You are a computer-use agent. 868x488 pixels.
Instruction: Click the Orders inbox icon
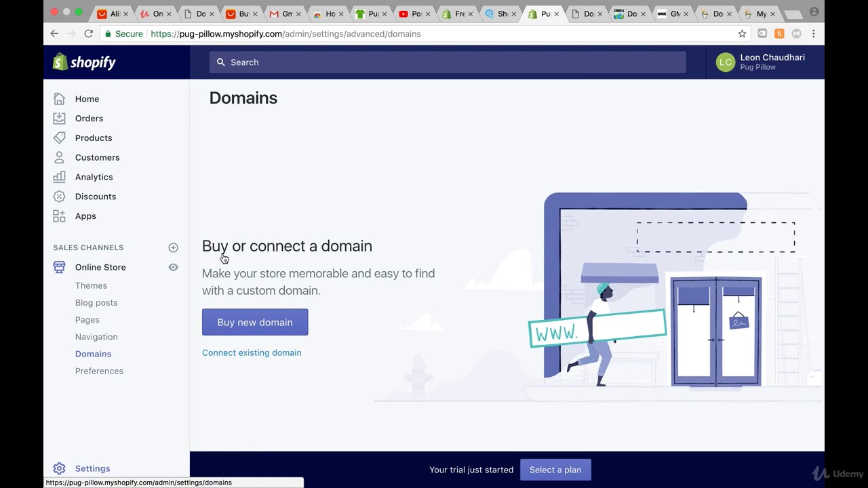[x=60, y=118]
